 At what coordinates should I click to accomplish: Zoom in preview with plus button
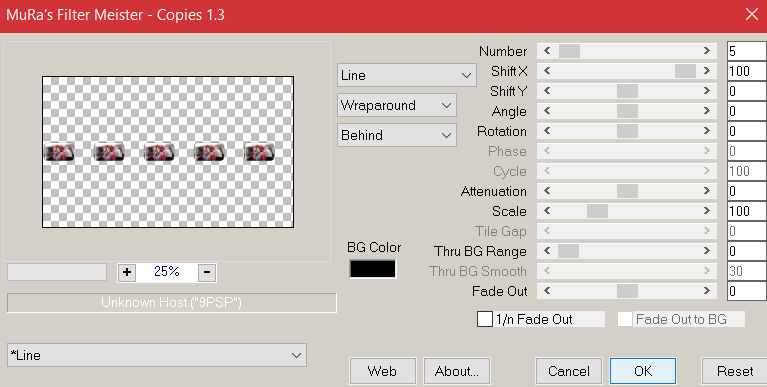(x=127, y=273)
